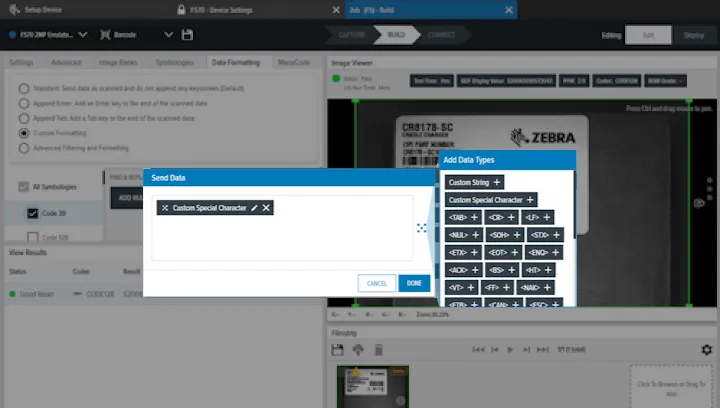Check the All Symbologies checkbox
This screenshot has width=720, height=408.
[x=24, y=186]
